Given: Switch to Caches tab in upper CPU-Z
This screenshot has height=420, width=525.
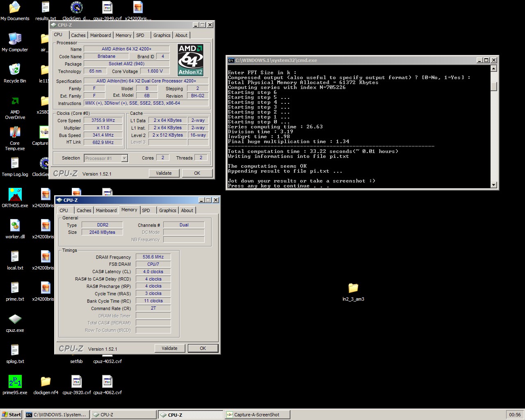Looking at the screenshot, I should 78,35.
